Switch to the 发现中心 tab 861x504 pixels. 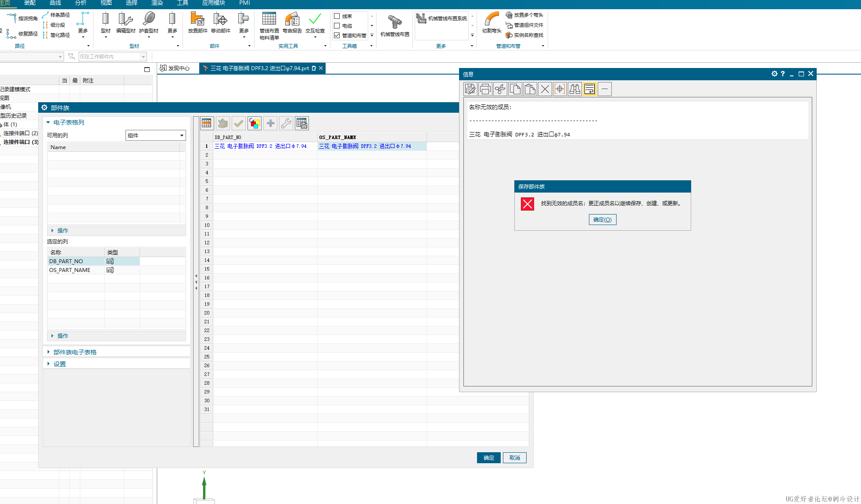click(x=175, y=68)
